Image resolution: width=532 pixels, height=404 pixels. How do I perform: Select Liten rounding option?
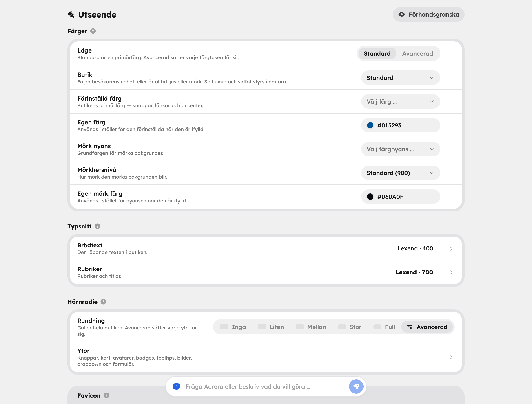(x=270, y=327)
